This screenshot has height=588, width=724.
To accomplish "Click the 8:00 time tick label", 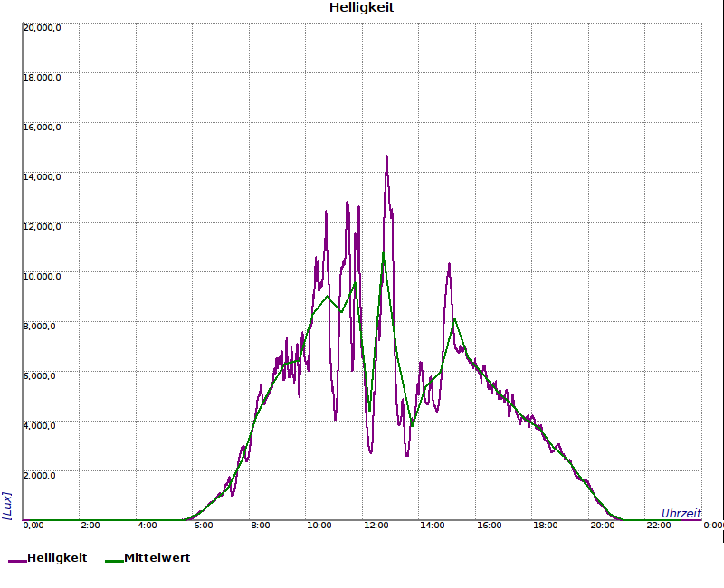I will pyautogui.click(x=261, y=526).
